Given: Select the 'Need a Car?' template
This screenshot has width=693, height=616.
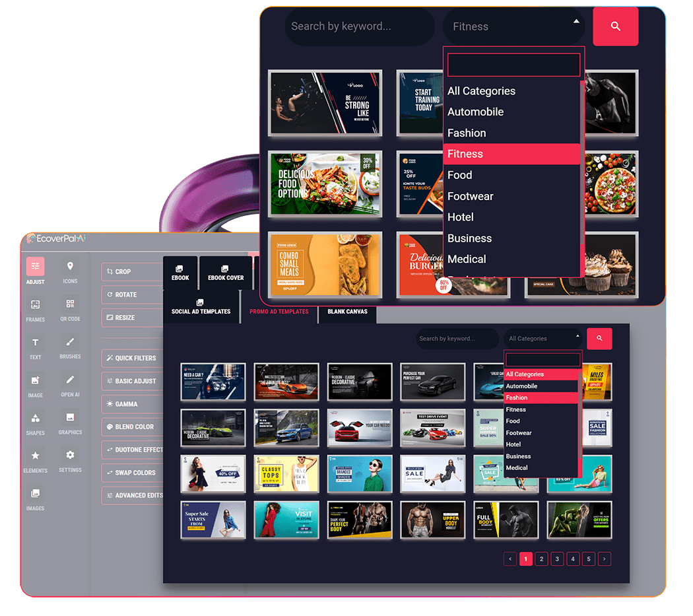Looking at the screenshot, I should pyautogui.click(x=213, y=382).
